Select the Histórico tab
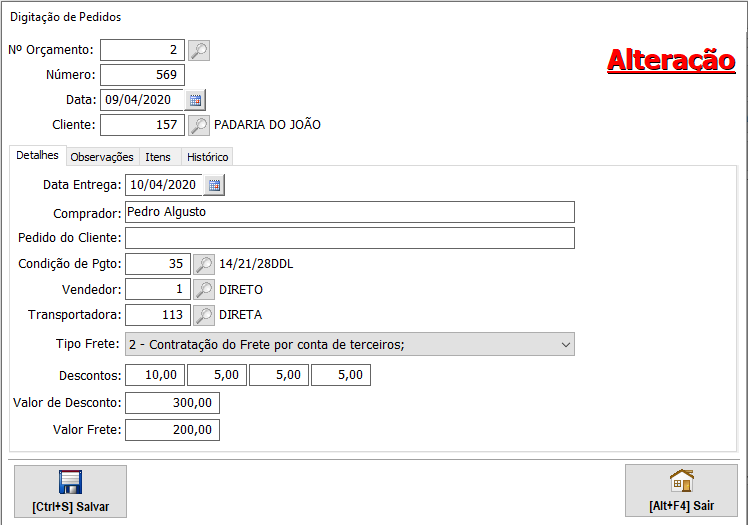Screen dimensions: 748x528 pyautogui.click(x=208, y=157)
